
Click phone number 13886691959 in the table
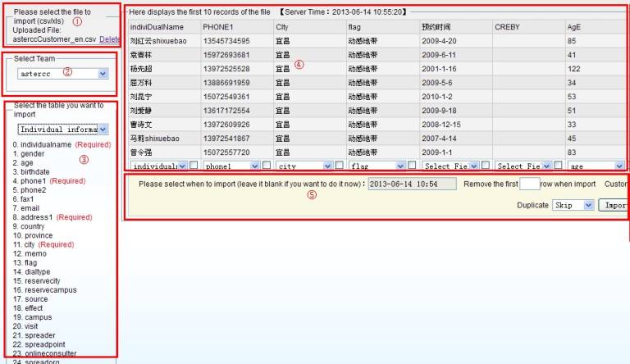tap(226, 83)
